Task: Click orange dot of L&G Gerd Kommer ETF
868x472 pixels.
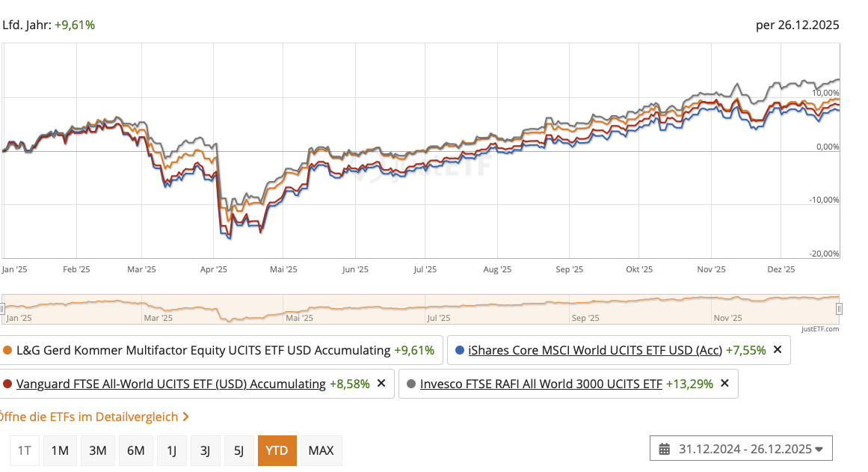Action: click(x=7, y=350)
